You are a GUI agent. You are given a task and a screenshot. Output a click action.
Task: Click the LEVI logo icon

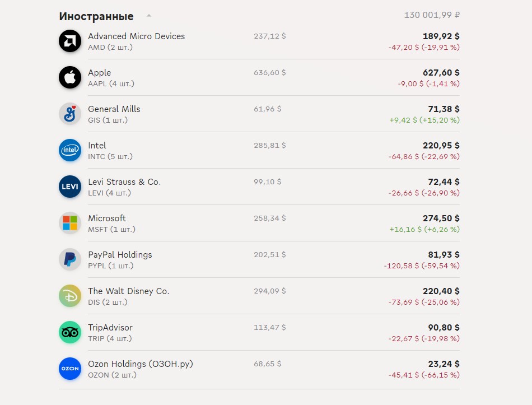pyautogui.click(x=70, y=187)
